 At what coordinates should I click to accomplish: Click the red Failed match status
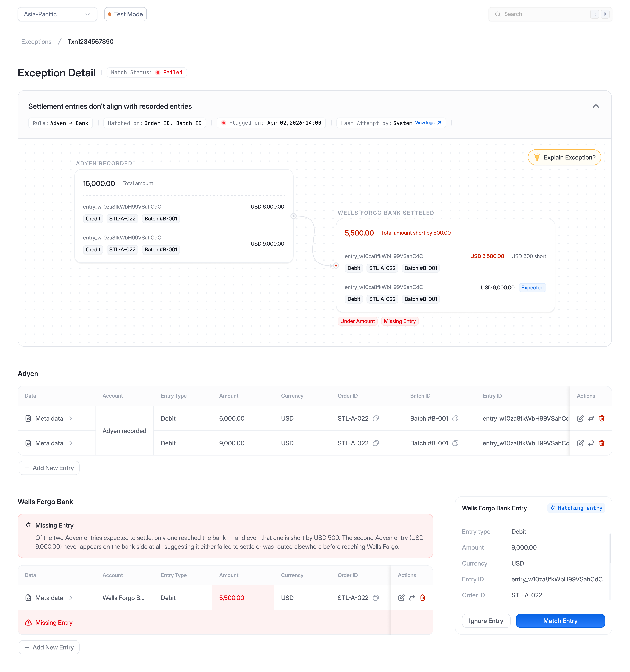coord(169,72)
